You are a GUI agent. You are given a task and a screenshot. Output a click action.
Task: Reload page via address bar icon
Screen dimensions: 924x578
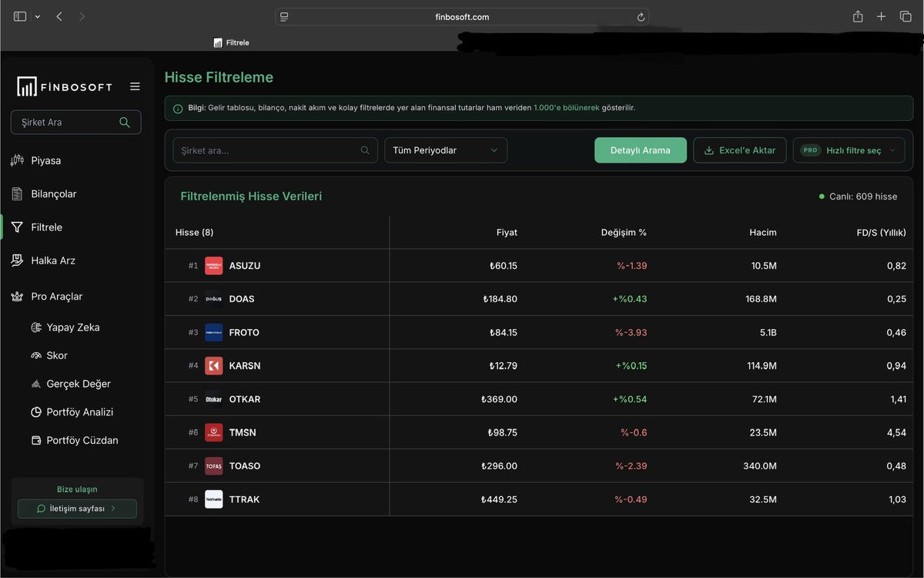(x=641, y=17)
